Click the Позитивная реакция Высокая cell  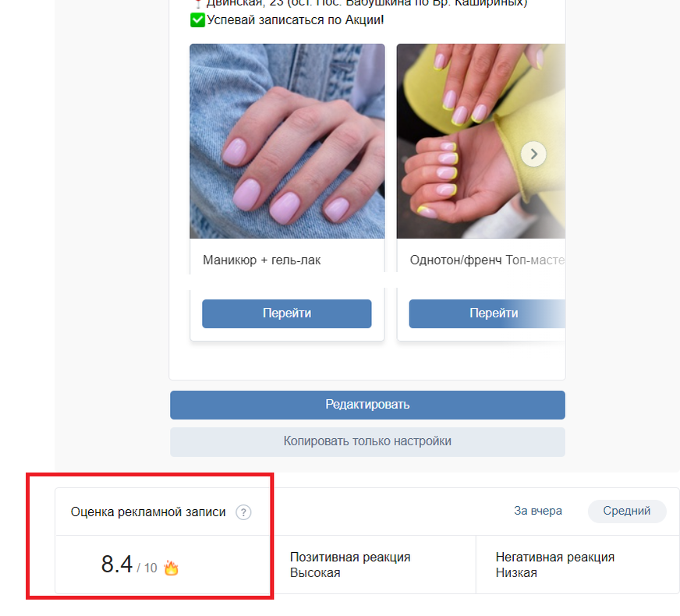(375, 565)
